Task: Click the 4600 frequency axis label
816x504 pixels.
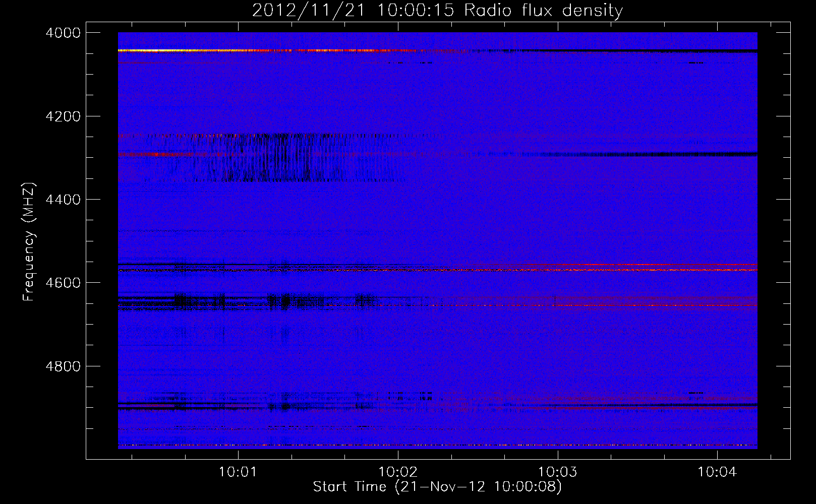Action: [63, 283]
